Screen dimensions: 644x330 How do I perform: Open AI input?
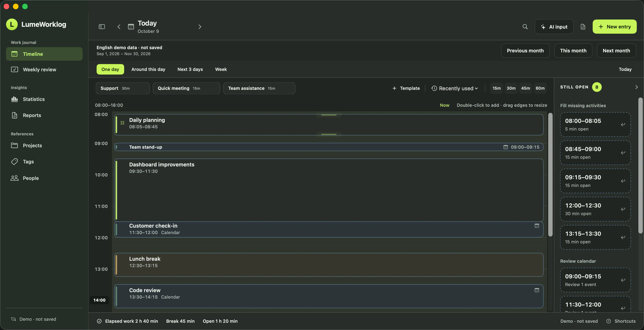(554, 27)
